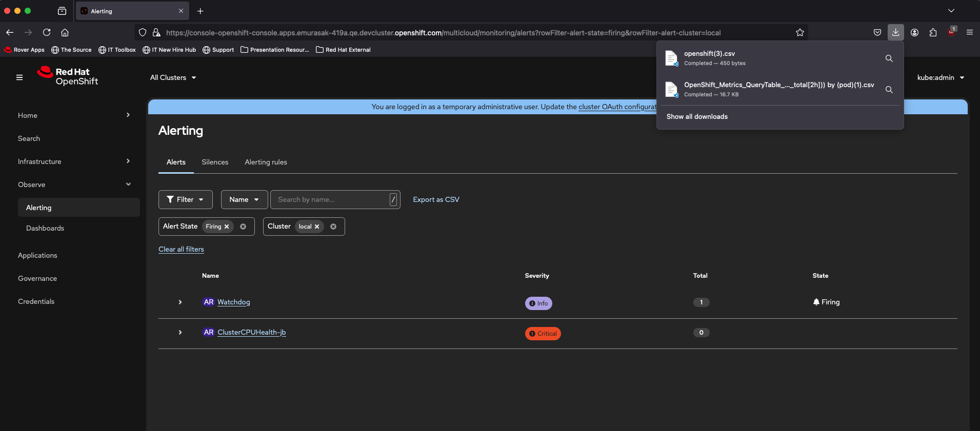Open the browser home page
The image size is (980, 431).
point(65,32)
